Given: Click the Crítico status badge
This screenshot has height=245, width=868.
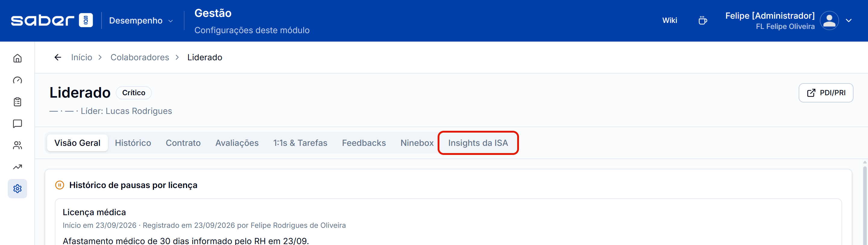Looking at the screenshot, I should point(134,93).
